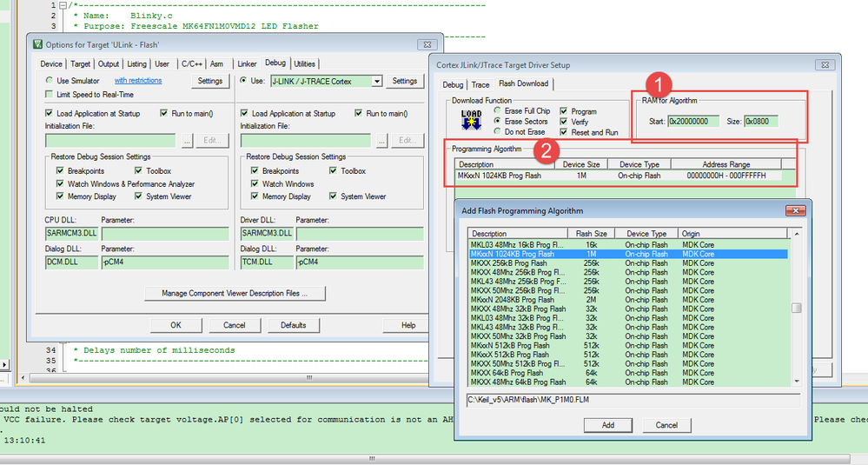
Task: Click Cancel in Add Flash Programming Algorithm
Action: [x=666, y=425]
